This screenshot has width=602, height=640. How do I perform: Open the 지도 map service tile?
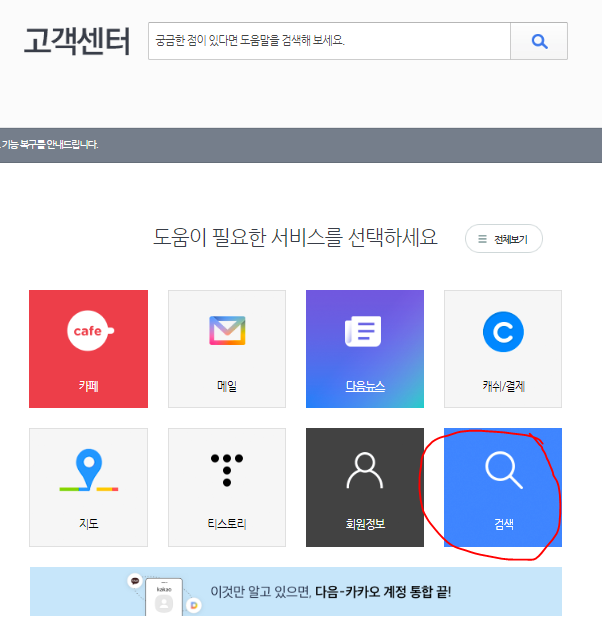[x=89, y=487]
